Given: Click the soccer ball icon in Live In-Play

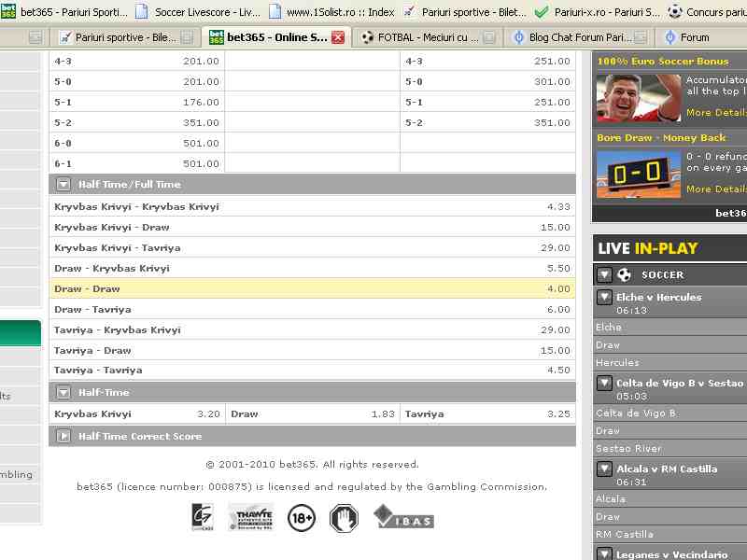Looking at the screenshot, I should point(624,274).
